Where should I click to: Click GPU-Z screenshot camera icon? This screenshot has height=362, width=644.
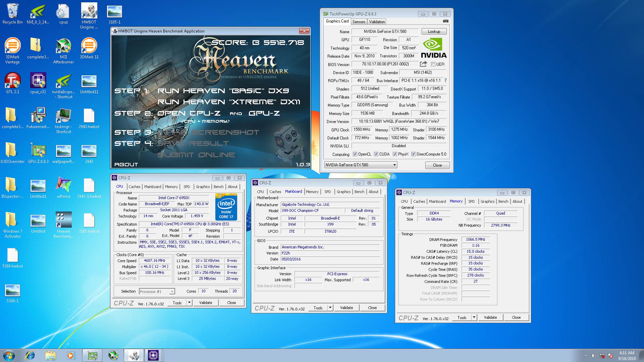[445, 21]
